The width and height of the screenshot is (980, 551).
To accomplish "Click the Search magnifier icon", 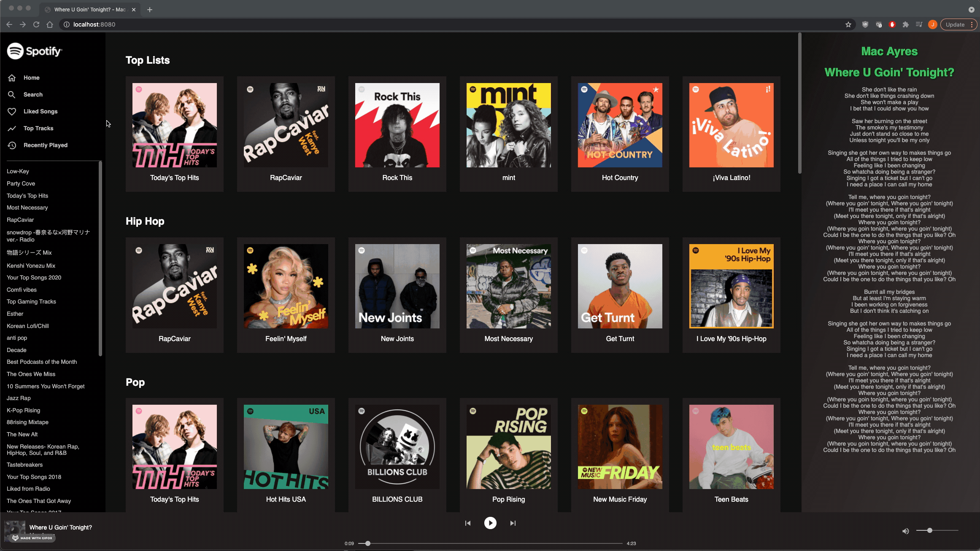I will pos(12,95).
